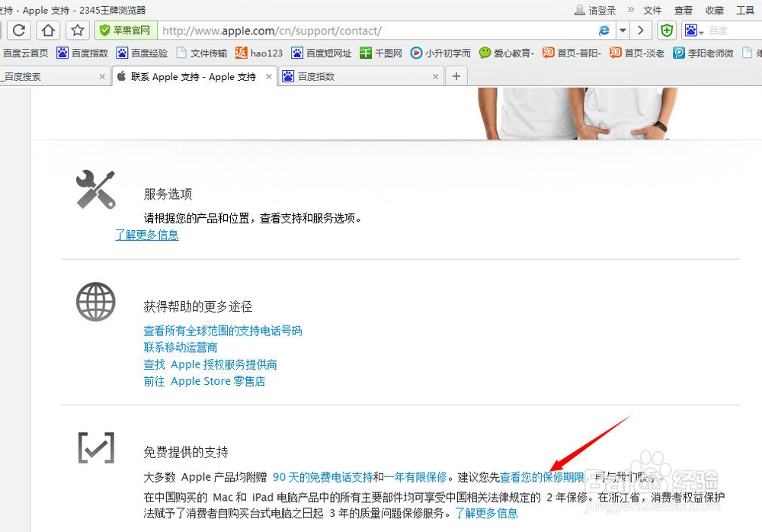Click into the 百度 search input box
This screenshot has height=532, width=762.
coord(734,30)
